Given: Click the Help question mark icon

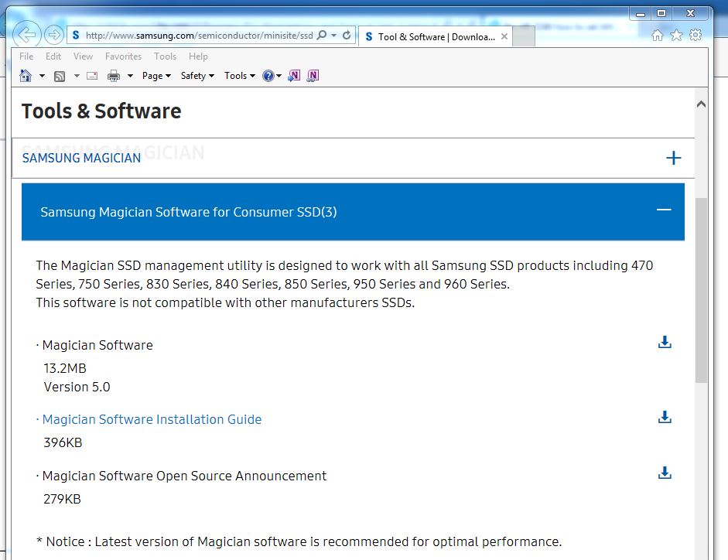Looking at the screenshot, I should [x=268, y=76].
